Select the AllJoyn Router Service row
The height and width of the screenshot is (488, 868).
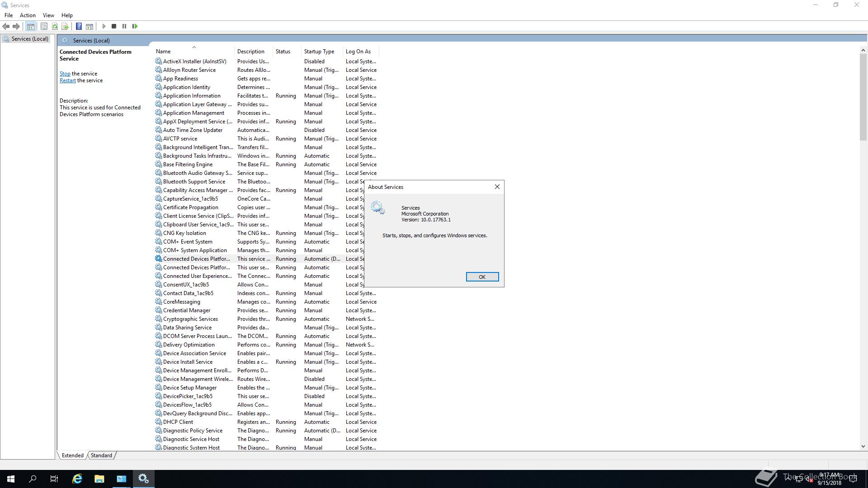266,70
